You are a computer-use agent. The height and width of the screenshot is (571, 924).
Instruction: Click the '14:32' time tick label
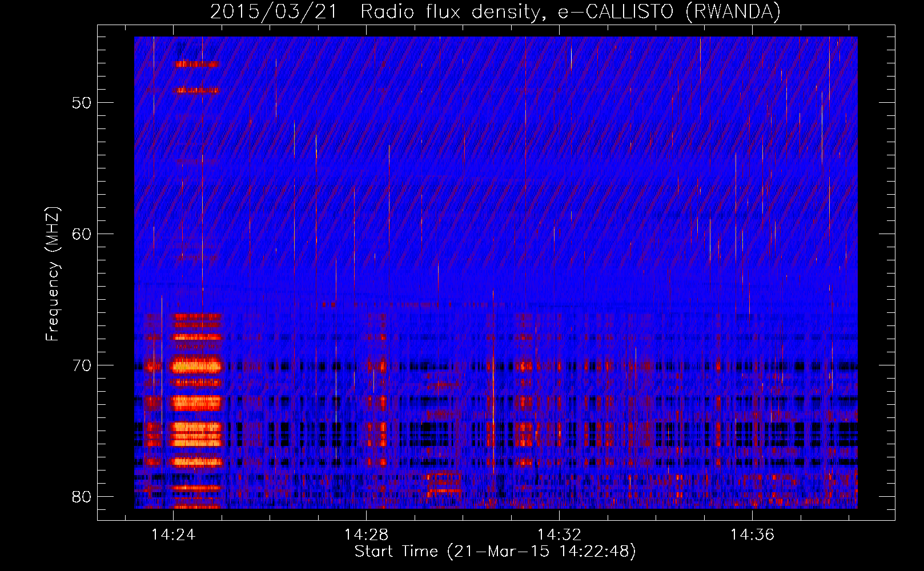(x=559, y=534)
